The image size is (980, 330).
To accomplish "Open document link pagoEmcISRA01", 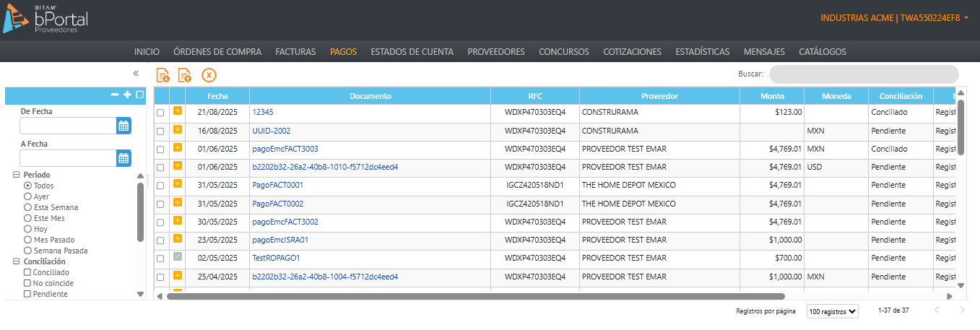I will 280,240.
